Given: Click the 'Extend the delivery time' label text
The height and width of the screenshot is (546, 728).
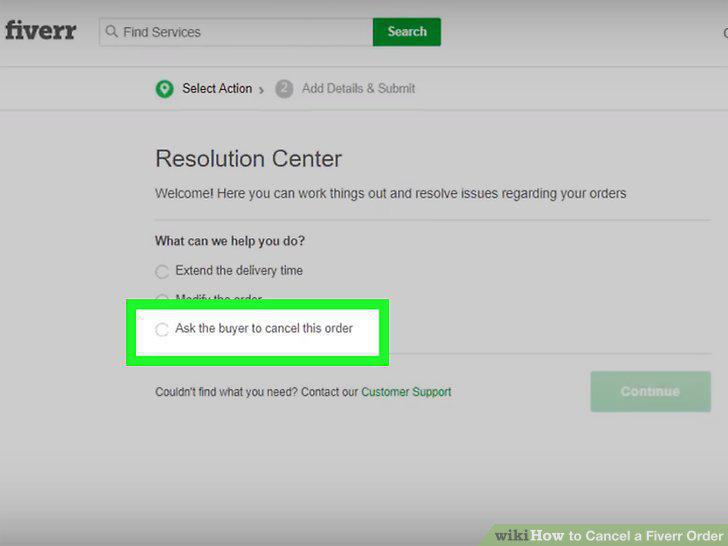Looking at the screenshot, I should (239, 270).
